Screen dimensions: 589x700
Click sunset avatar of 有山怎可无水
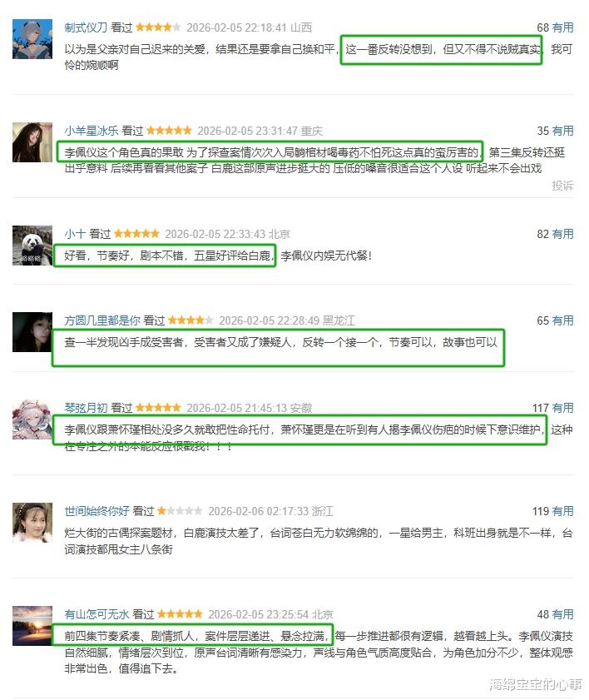point(32,626)
